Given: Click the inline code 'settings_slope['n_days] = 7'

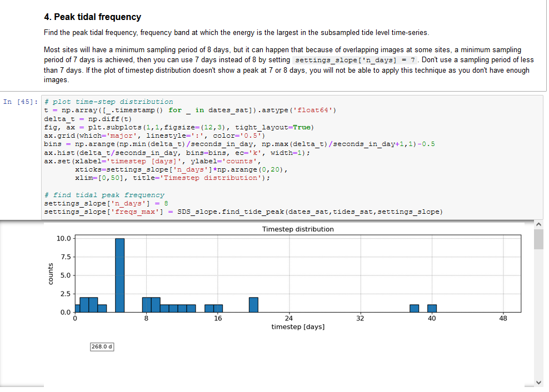Looking at the screenshot, I should tap(355, 60).
